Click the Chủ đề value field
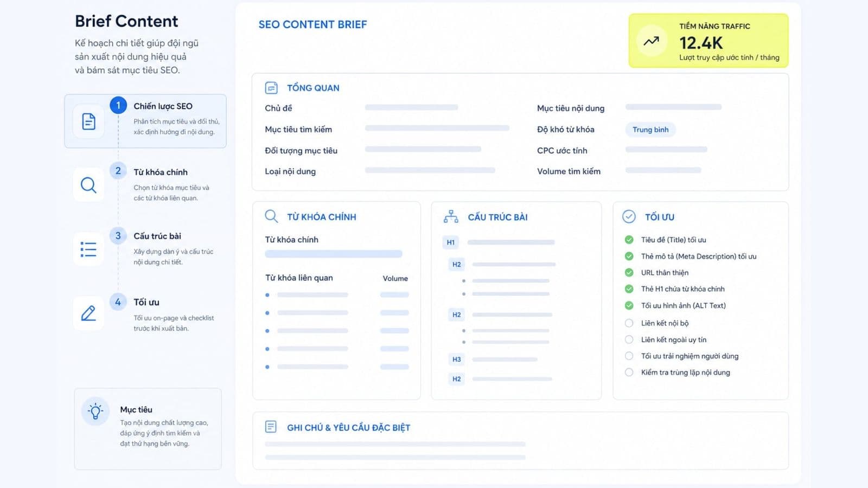 (412, 107)
